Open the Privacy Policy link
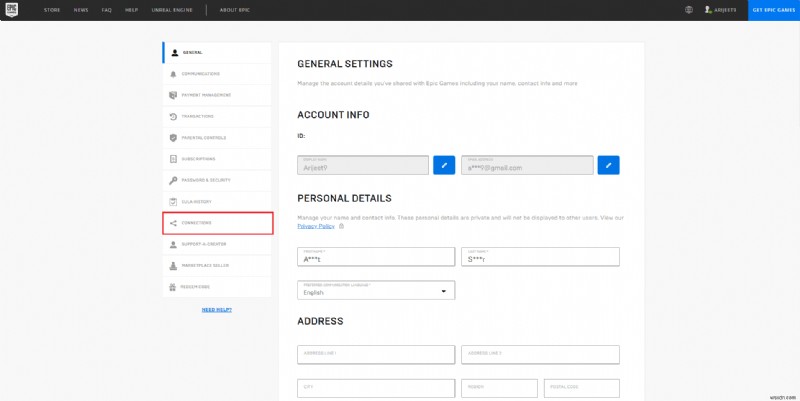Image resolution: width=800 pixels, height=401 pixels. point(316,226)
